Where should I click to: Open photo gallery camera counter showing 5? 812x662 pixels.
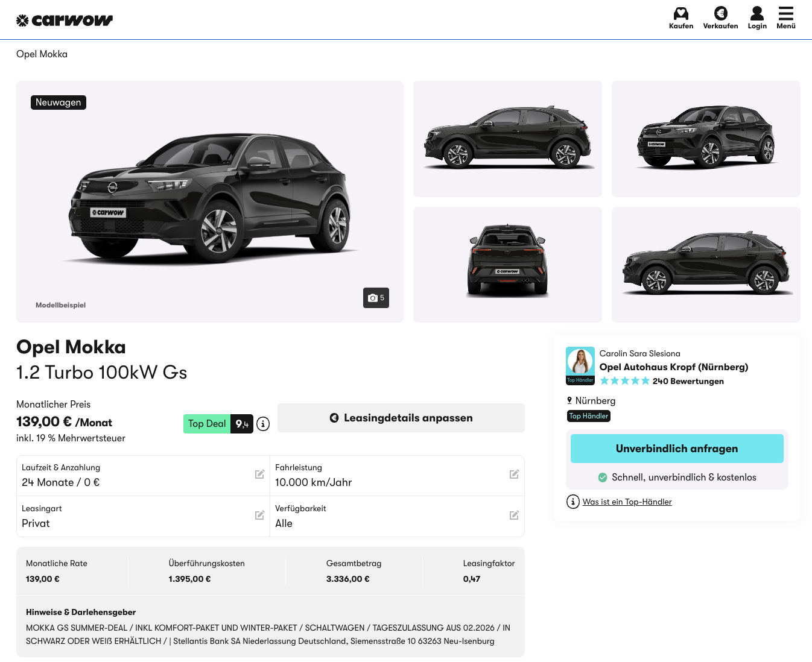pos(376,298)
